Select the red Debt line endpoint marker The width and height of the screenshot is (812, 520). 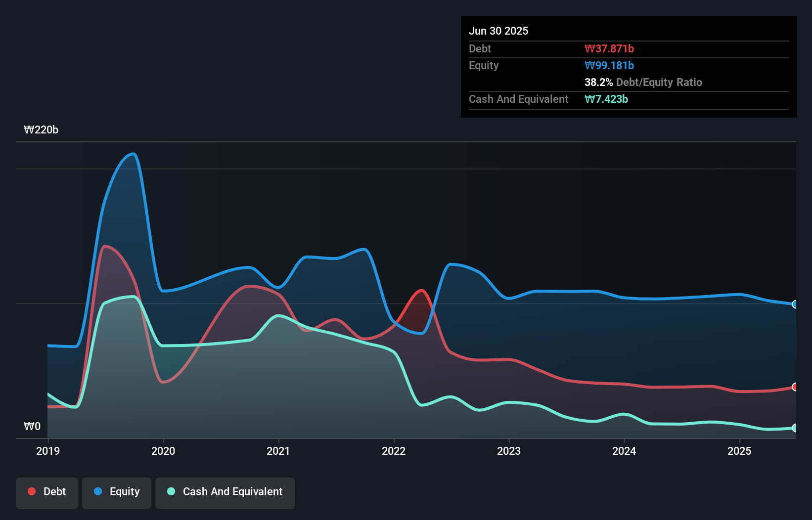794,388
